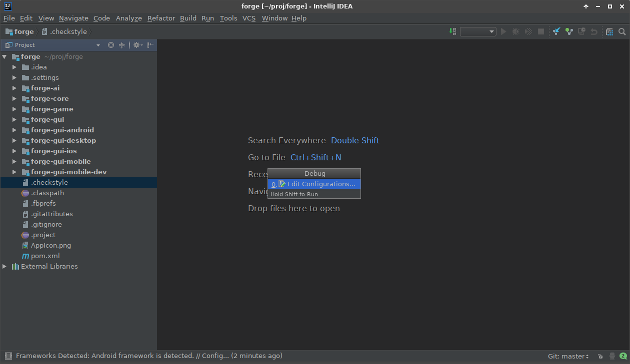Expand the forge-core module folder
This screenshot has height=364, width=630.
point(14,99)
